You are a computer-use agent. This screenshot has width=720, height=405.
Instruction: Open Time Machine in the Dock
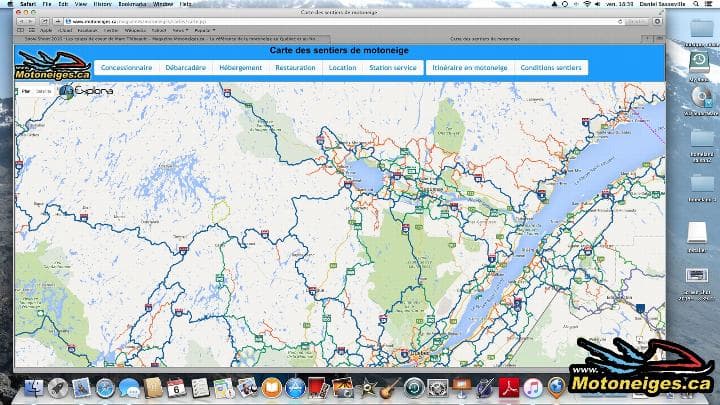tap(414, 388)
